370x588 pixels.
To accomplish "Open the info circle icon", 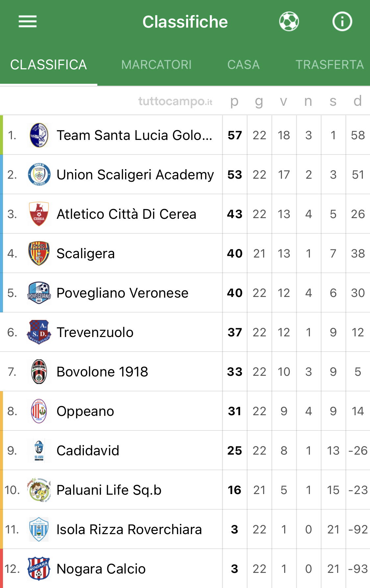I will click(x=342, y=22).
